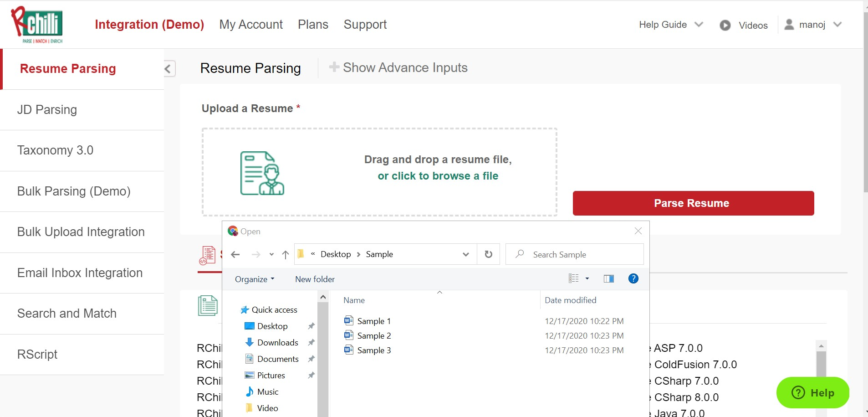Click the resume document upload icon
The height and width of the screenshot is (417, 868).
(x=262, y=173)
